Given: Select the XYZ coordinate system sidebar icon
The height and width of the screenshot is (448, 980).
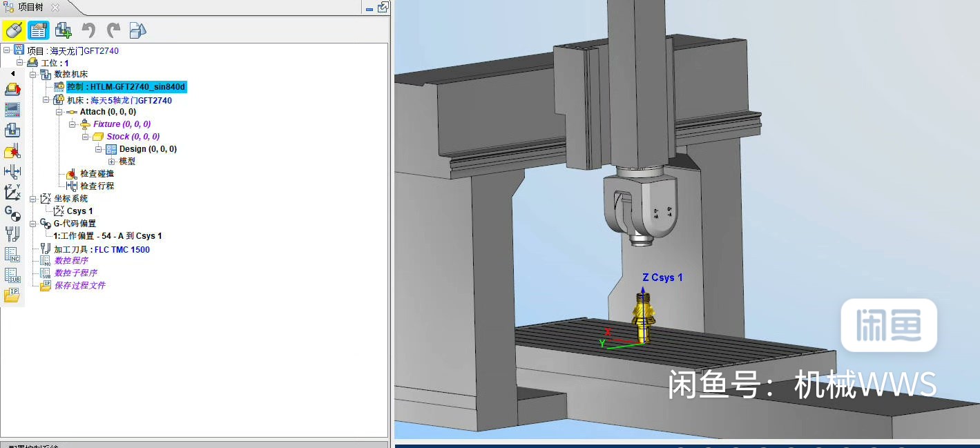Looking at the screenshot, I should click(x=12, y=193).
